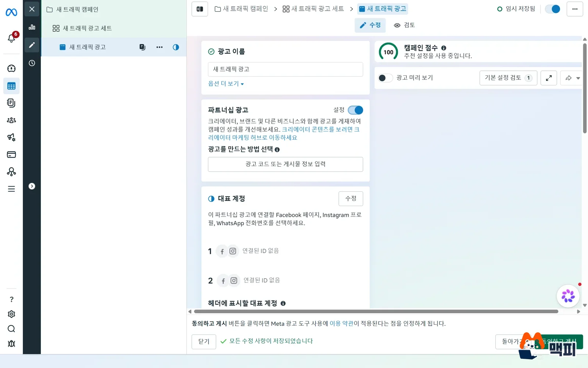The image size is (588, 368).
Task: Toggle the 파트너십 광고 설정 switch
Action: (x=355, y=110)
